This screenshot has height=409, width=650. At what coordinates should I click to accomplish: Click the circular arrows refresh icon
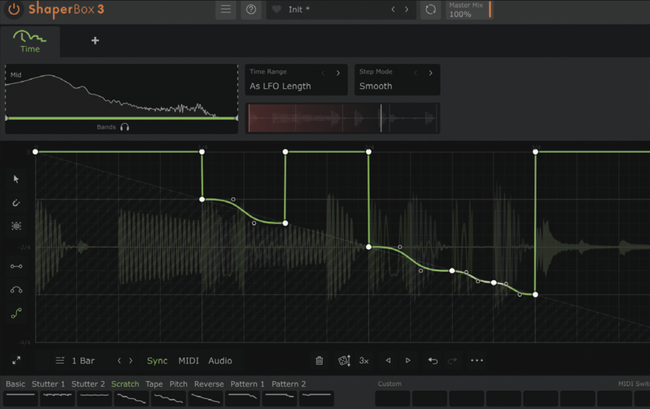pyautogui.click(x=430, y=9)
